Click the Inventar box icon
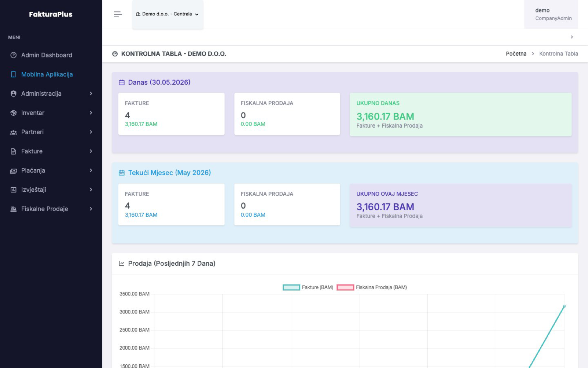 pyautogui.click(x=14, y=113)
